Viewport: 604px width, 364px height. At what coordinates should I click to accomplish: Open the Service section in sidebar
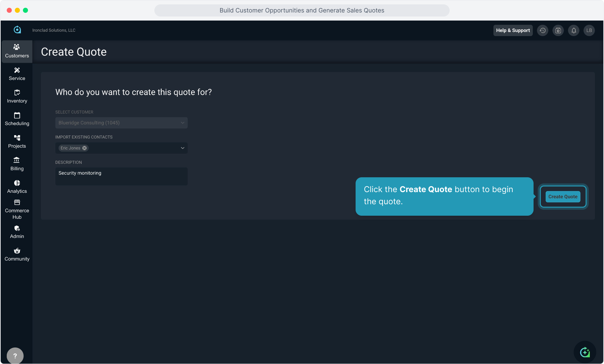[x=17, y=74]
